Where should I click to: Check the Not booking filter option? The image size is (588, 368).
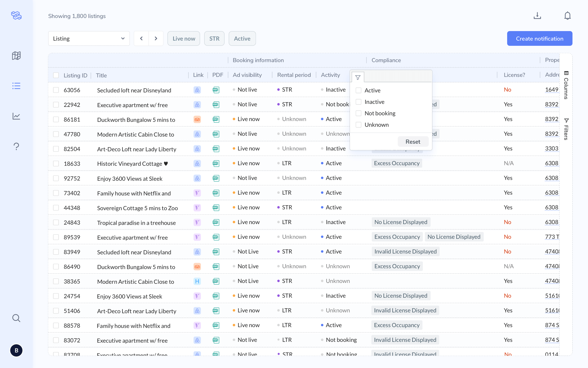(358, 113)
